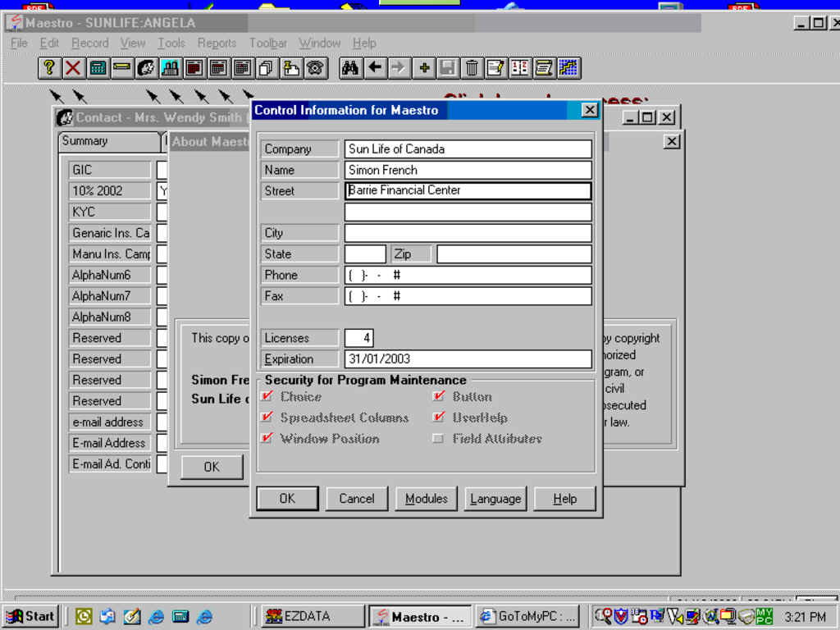840x630 pixels.
Task: Toggle the Choice security checkbox
Action: [267, 397]
